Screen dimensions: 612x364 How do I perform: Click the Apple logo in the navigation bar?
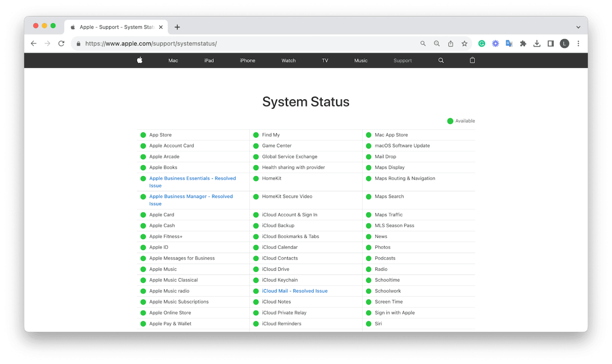coord(139,60)
